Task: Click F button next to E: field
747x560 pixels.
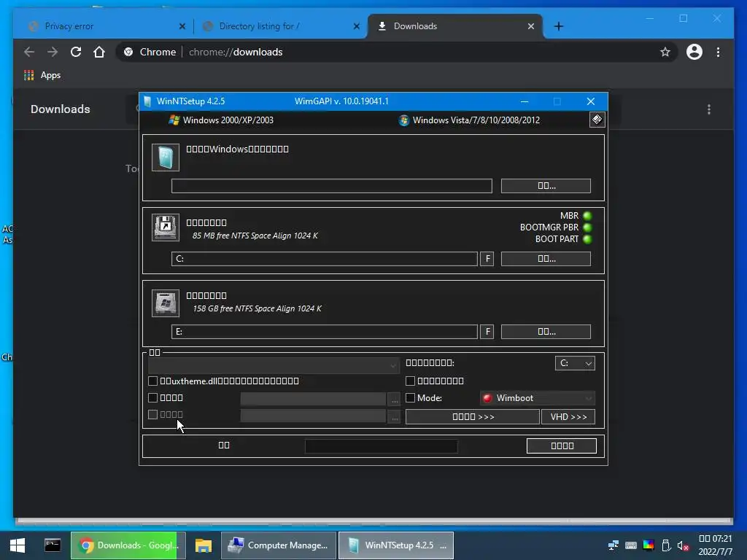Action: coord(487,332)
